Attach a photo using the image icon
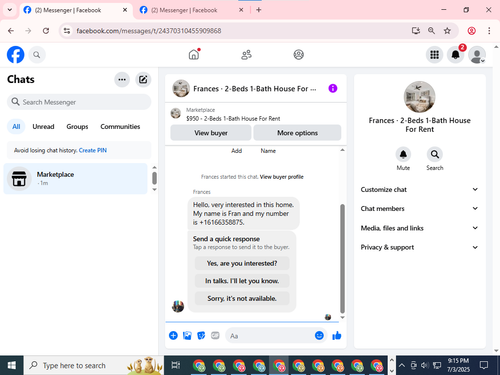500x375 pixels. [x=187, y=335]
